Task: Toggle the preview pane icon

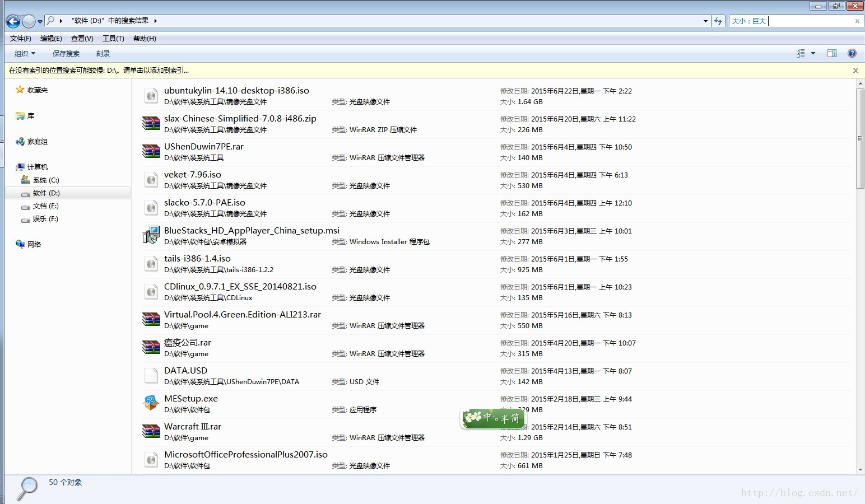Action: click(832, 53)
